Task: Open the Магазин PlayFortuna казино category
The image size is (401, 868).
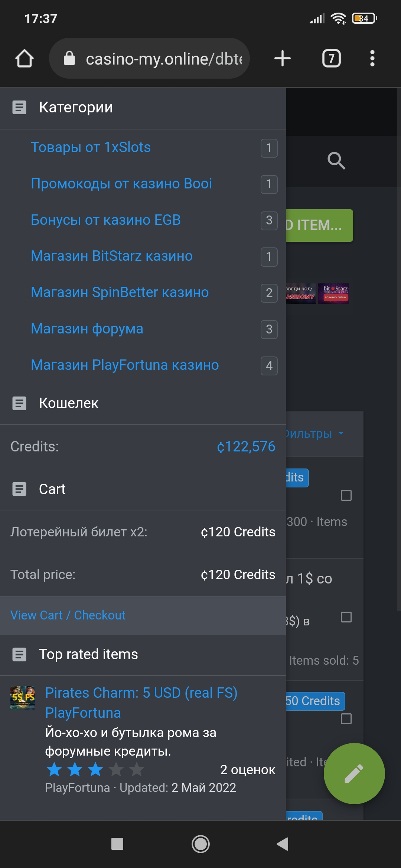Action: click(125, 365)
